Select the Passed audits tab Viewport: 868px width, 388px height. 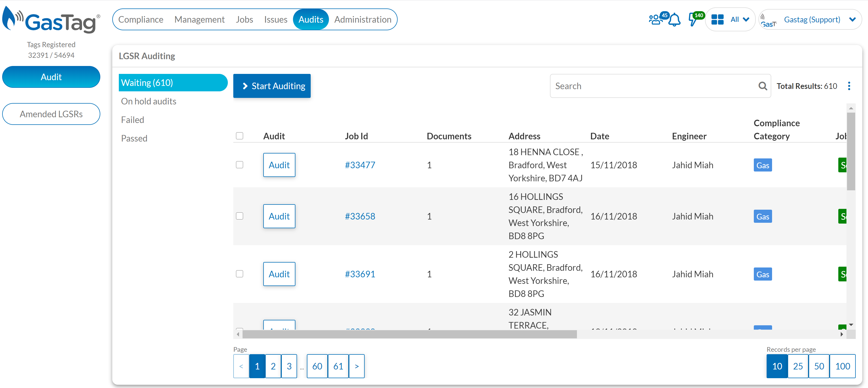point(134,139)
